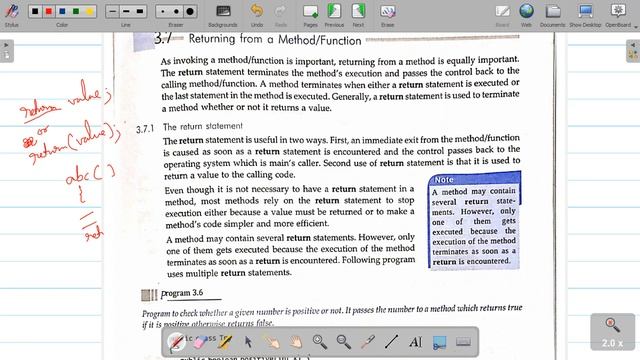This screenshot has height=360, width=640.
Task: Select the red pen color
Action: pos(49,11)
